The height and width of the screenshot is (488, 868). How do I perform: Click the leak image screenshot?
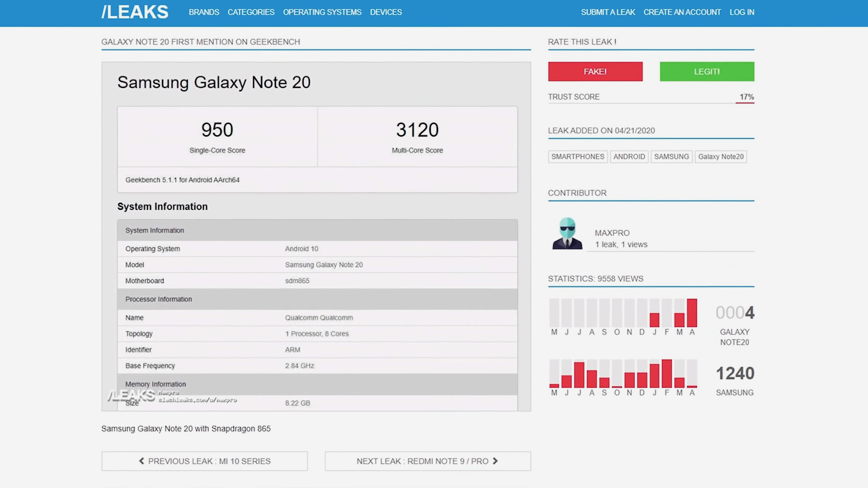(316, 236)
